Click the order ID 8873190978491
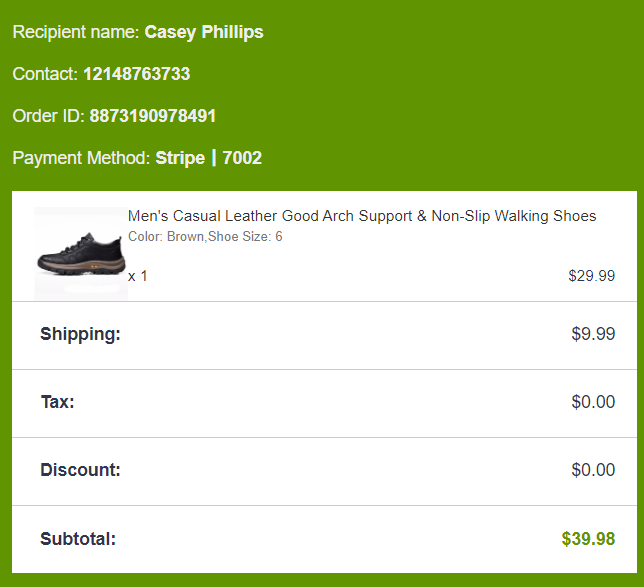 (152, 116)
